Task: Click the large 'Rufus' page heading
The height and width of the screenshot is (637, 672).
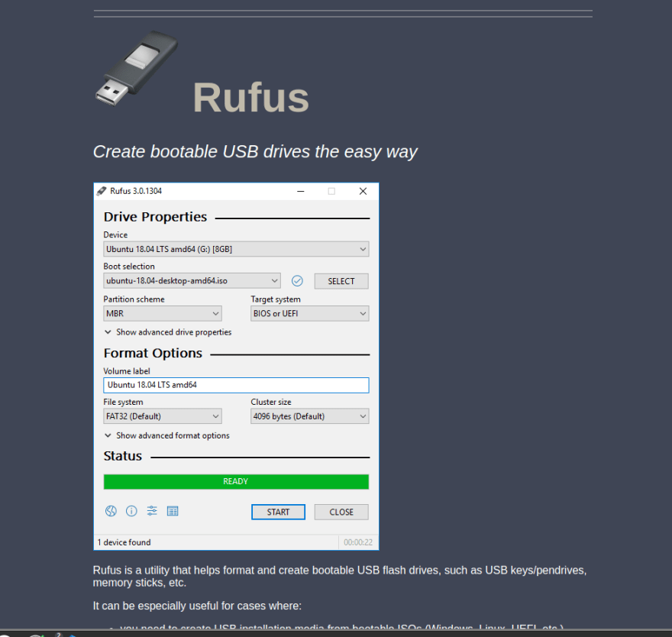Action: click(250, 97)
